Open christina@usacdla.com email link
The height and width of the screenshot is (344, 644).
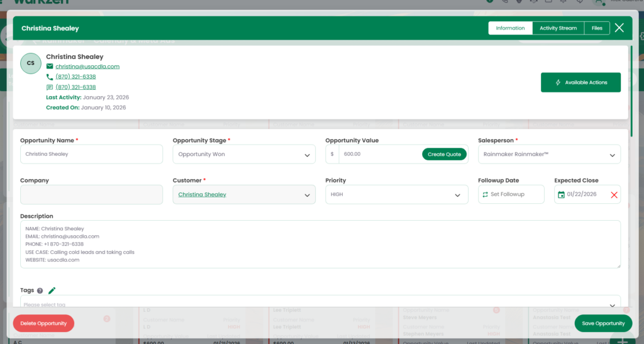tap(87, 66)
